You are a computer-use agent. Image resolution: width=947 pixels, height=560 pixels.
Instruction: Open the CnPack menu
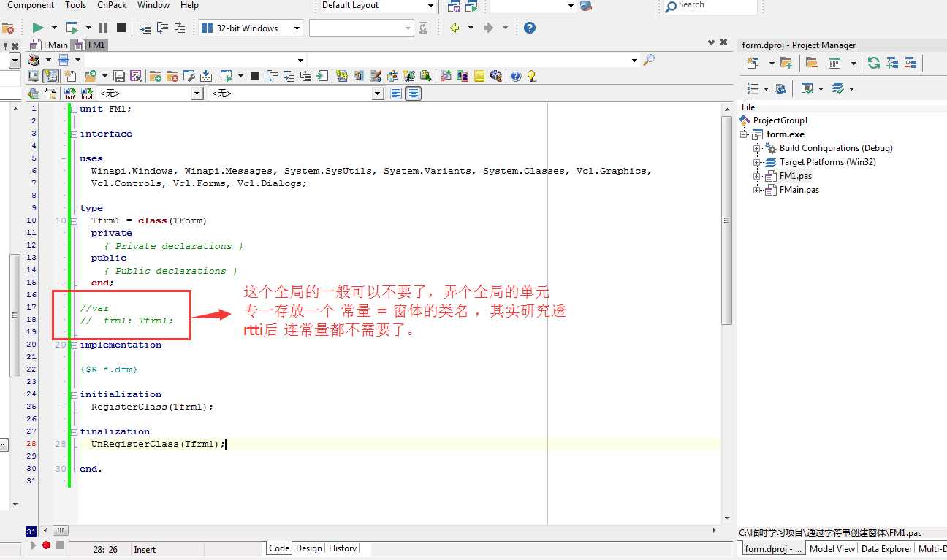tap(112, 5)
